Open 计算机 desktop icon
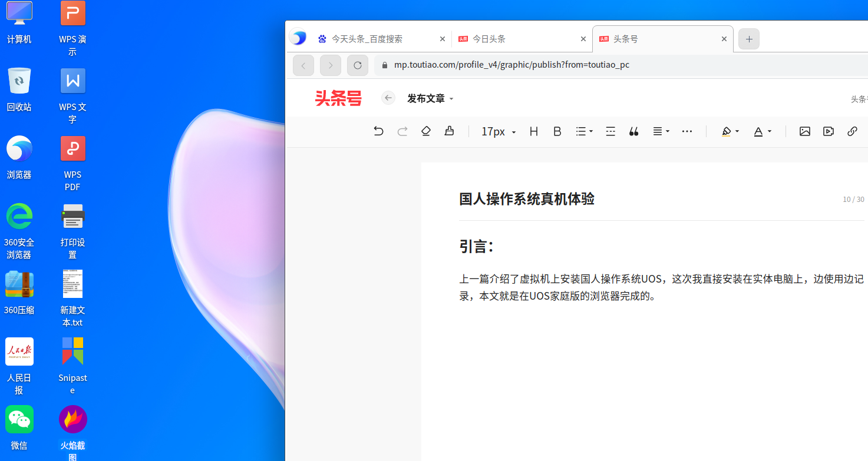Screen dimensions: 868x461 tap(19, 22)
